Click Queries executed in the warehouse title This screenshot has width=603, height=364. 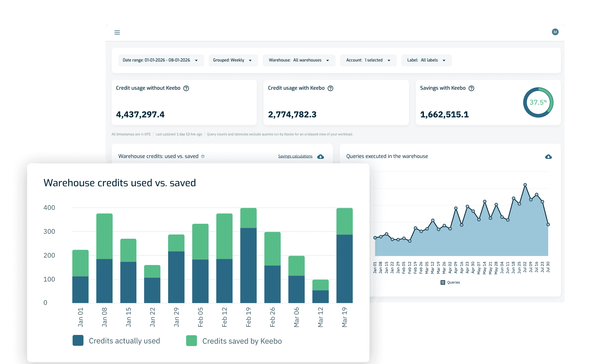(x=387, y=156)
